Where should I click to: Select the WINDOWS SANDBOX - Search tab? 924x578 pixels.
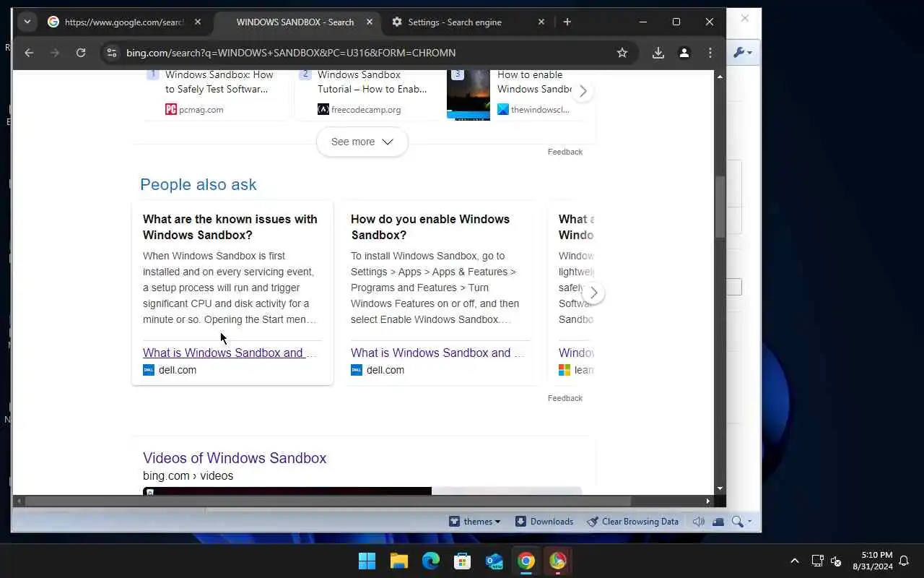point(295,22)
